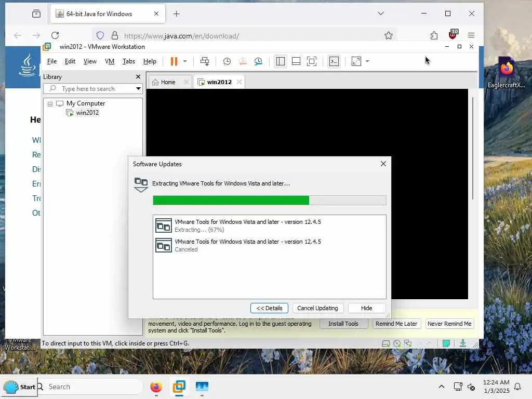
Task: Click Never Remind Me
Action: tap(449, 324)
